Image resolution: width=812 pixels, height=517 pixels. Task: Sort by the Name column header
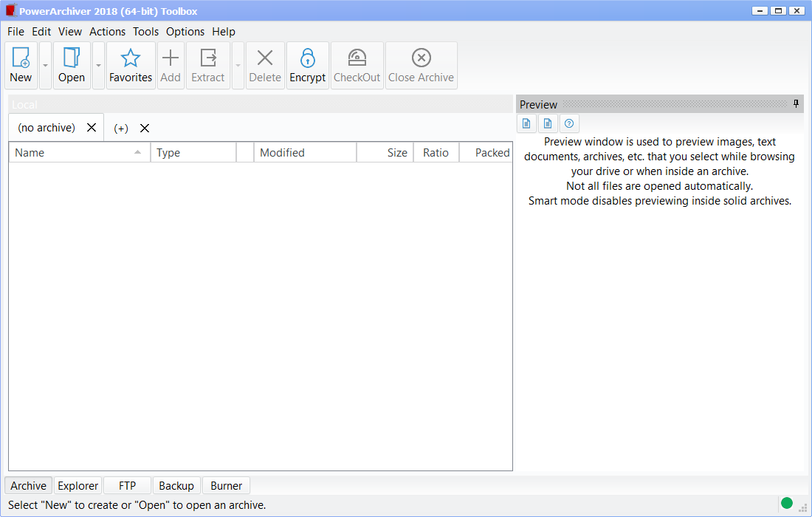tap(79, 152)
